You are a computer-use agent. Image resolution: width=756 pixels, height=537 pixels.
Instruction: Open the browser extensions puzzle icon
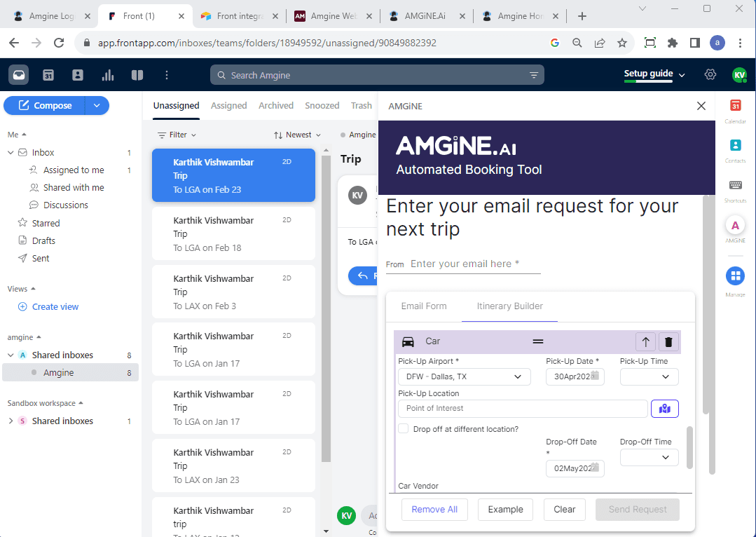672,43
